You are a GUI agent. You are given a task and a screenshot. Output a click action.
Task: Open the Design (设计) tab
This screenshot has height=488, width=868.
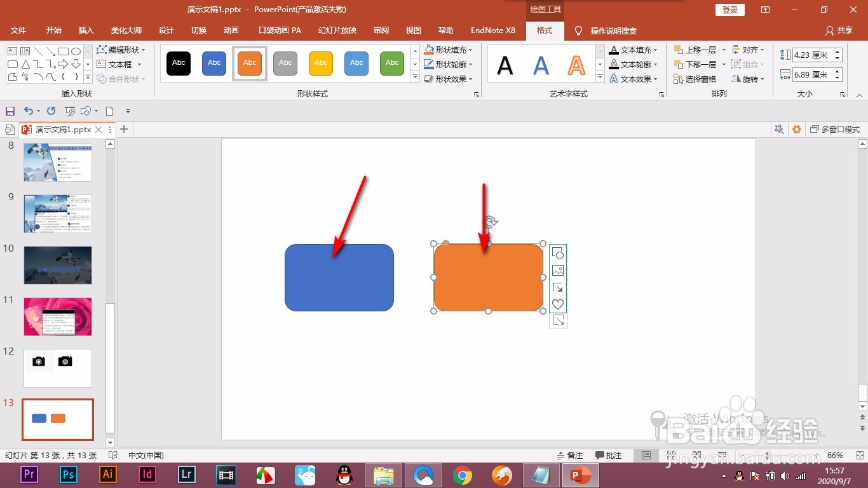coord(166,30)
